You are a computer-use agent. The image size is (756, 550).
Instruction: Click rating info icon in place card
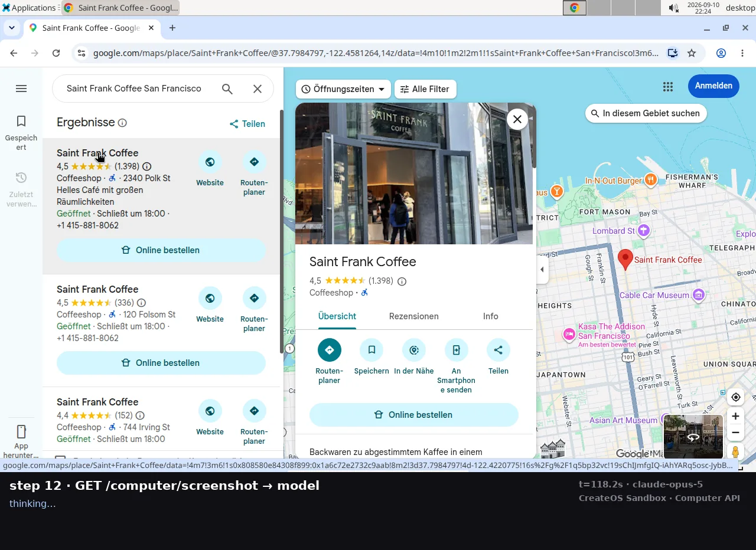point(402,281)
